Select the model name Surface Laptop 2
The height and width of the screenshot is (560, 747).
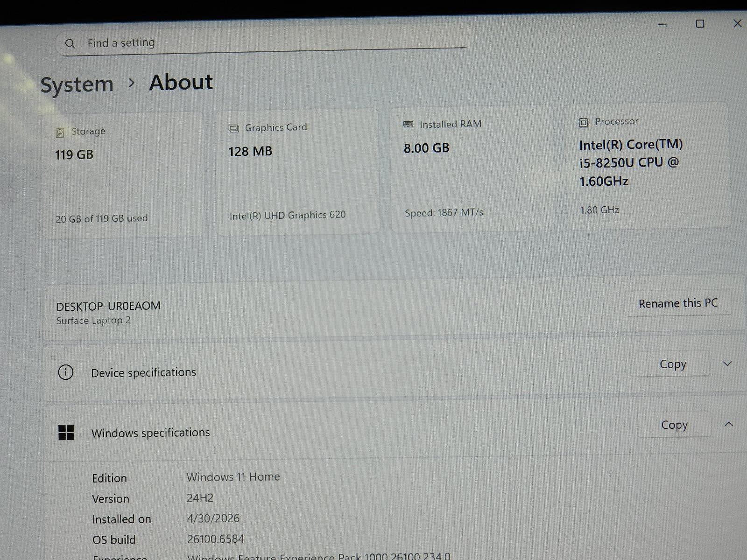click(93, 321)
